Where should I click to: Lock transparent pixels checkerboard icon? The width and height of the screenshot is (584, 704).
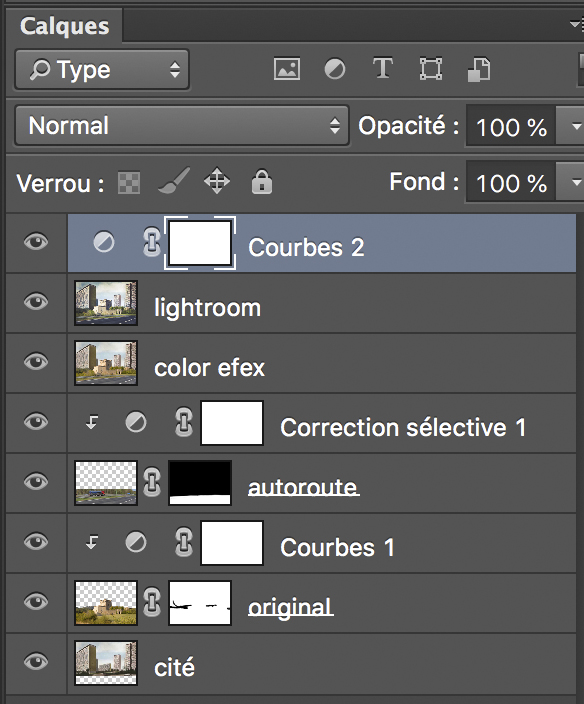pos(129,183)
